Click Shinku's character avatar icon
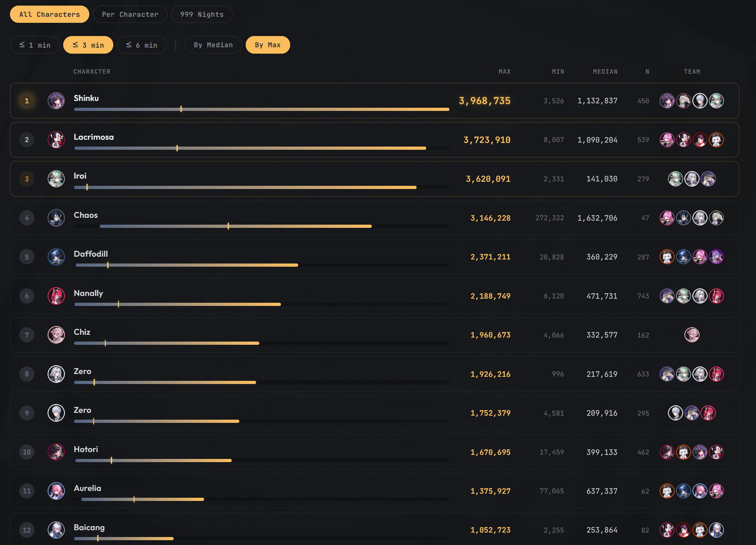 [56, 101]
